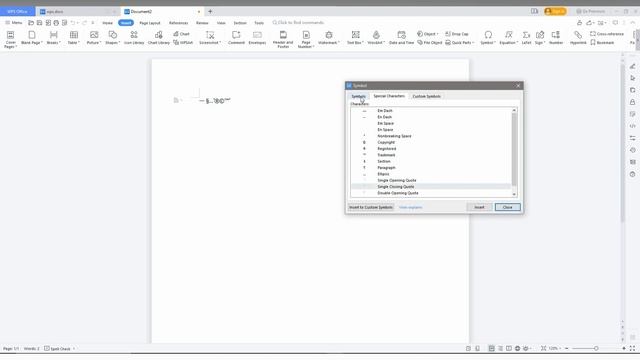Click the save icon in quick toolbar

coord(40,23)
